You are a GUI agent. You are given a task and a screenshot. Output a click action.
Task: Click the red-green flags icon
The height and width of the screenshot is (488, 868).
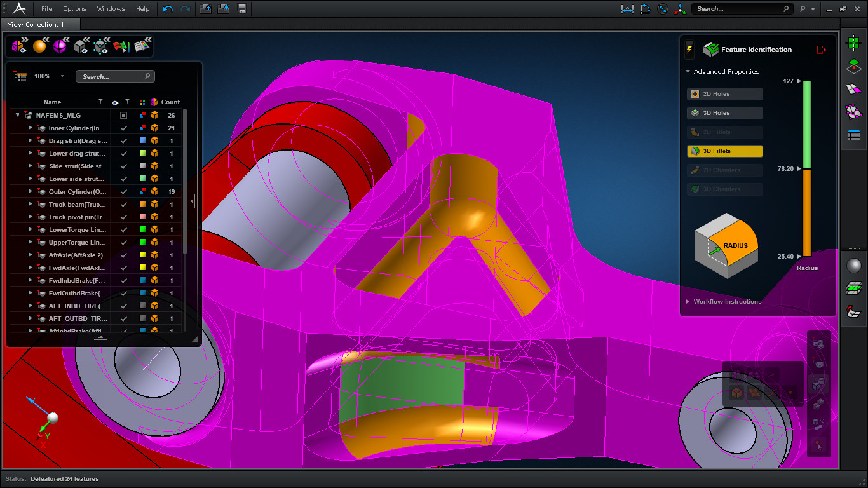tap(121, 46)
